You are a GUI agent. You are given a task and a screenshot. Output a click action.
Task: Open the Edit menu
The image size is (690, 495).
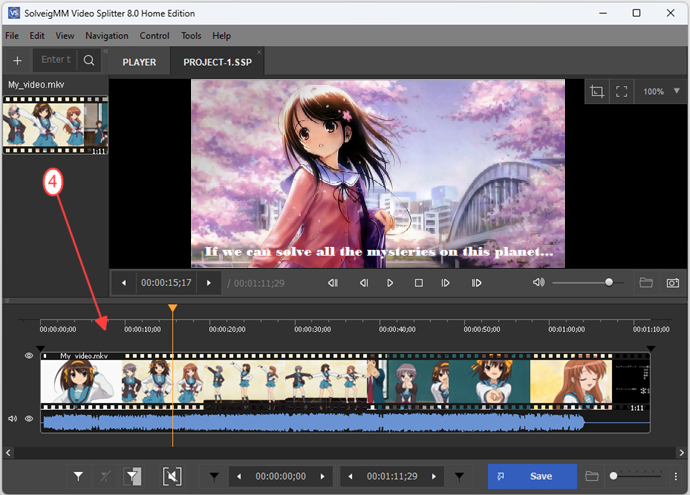(37, 36)
